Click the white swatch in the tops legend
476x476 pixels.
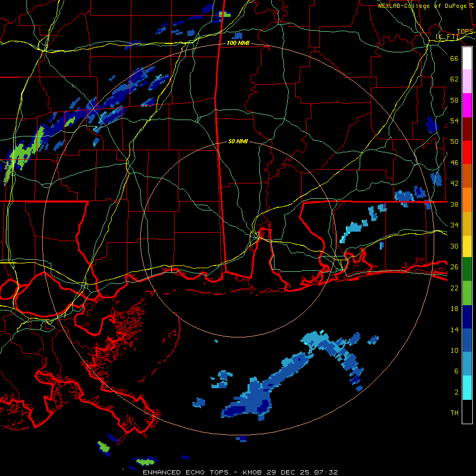(x=467, y=58)
